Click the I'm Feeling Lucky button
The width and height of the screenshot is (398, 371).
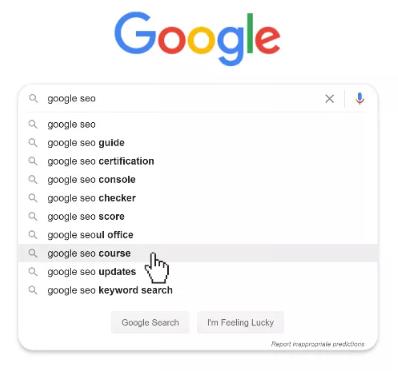(x=240, y=322)
